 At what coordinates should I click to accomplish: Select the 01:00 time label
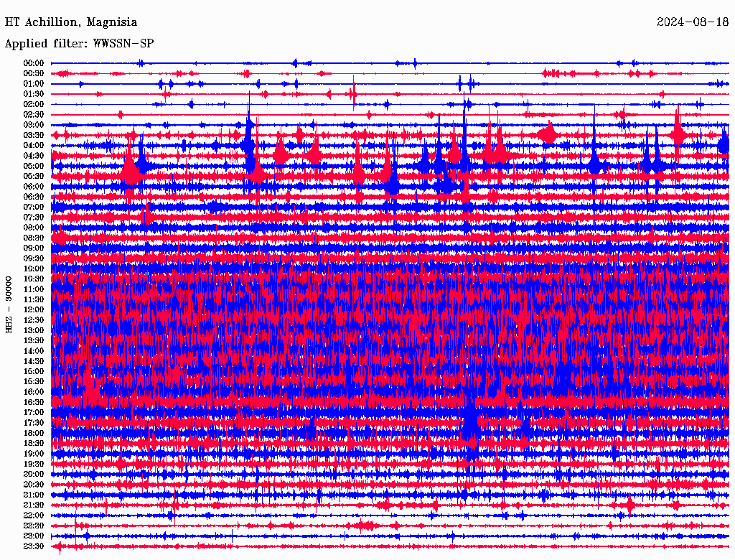pos(33,83)
